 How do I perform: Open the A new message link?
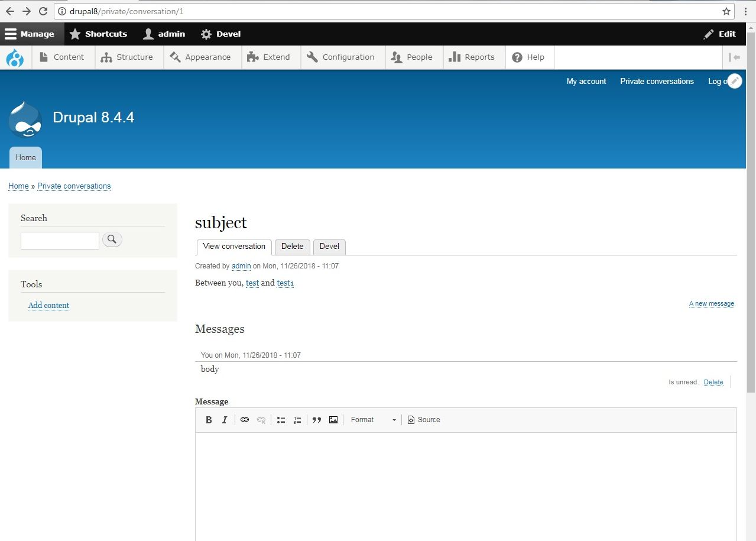[711, 303]
